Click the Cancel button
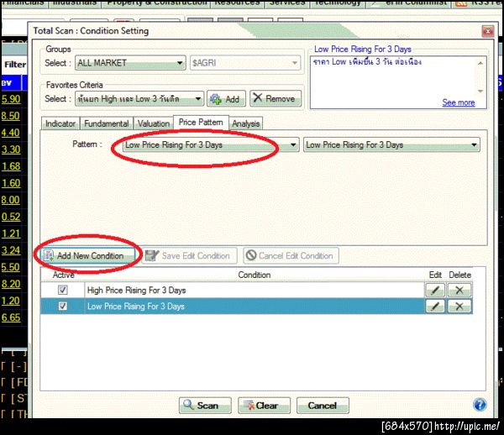The width and height of the screenshot is (504, 435). coord(323,406)
